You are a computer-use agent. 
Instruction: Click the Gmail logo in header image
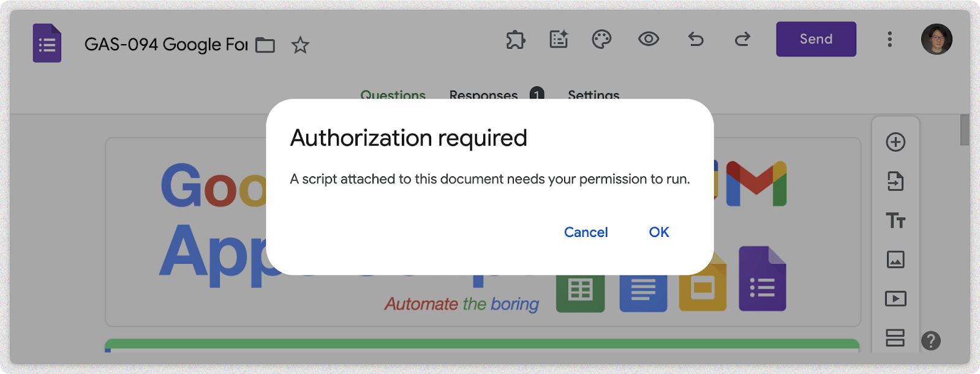(756, 184)
